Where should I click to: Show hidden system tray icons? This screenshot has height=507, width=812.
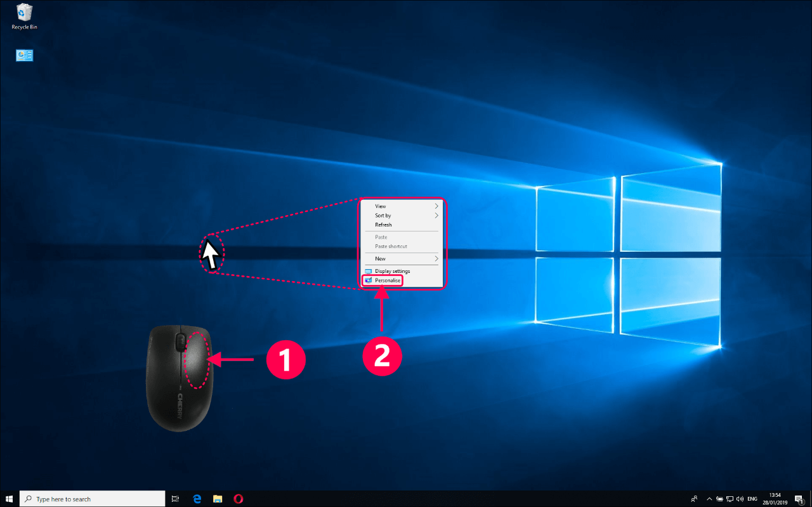pyautogui.click(x=710, y=499)
